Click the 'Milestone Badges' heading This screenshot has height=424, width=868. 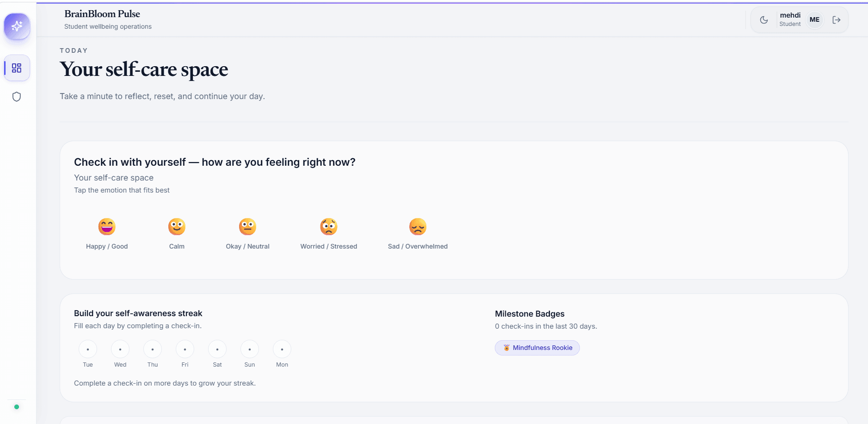(529, 314)
